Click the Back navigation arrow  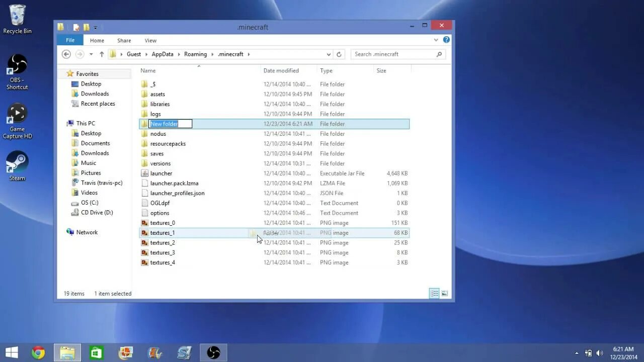66,54
